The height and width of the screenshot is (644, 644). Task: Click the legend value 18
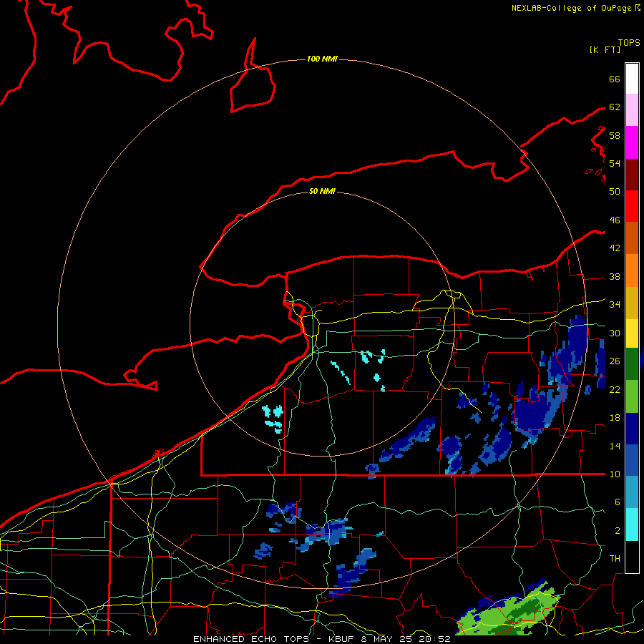(615, 418)
